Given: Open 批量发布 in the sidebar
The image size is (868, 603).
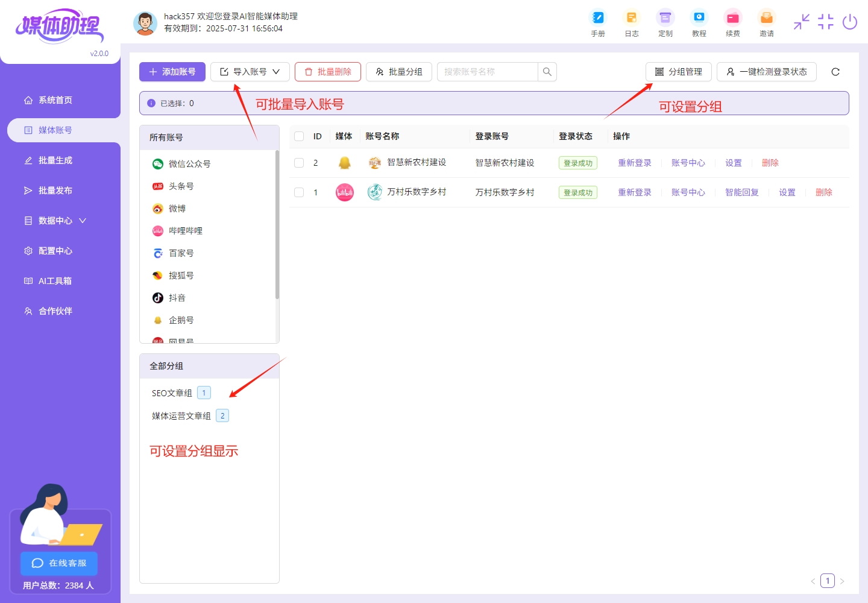Looking at the screenshot, I should coord(54,191).
